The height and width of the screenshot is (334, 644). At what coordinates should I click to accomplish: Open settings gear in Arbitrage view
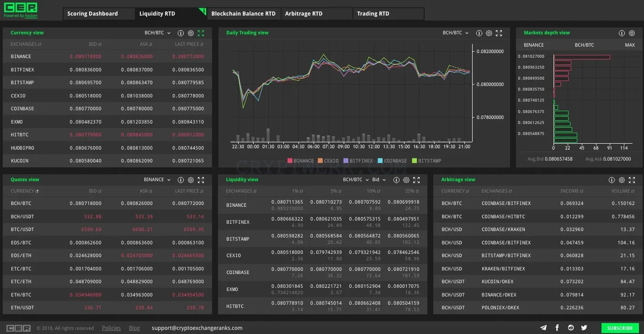[622, 180]
